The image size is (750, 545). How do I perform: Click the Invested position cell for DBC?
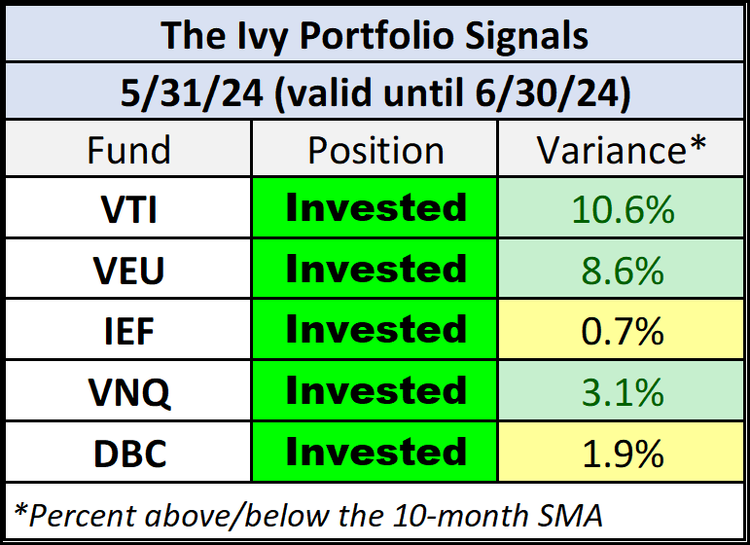click(x=376, y=453)
